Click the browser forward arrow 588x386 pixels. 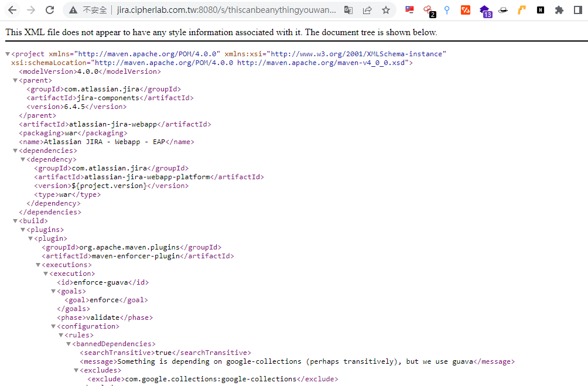tap(31, 10)
